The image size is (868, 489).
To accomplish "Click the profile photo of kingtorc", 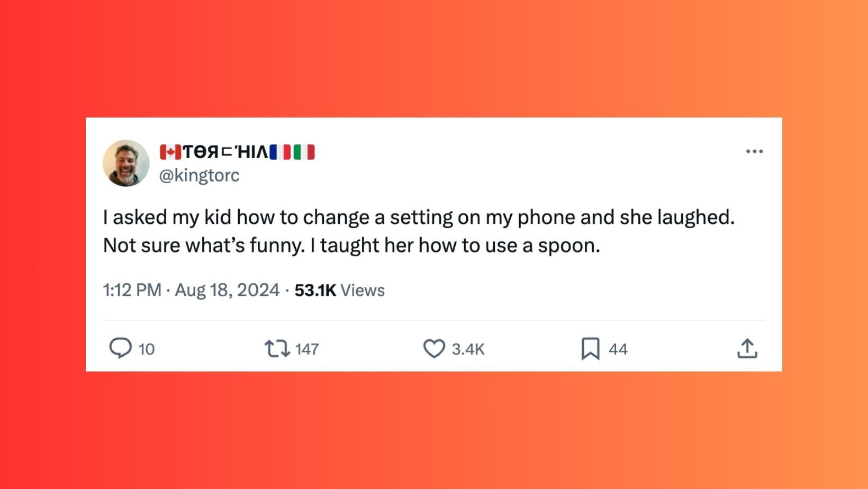I will pos(126,163).
